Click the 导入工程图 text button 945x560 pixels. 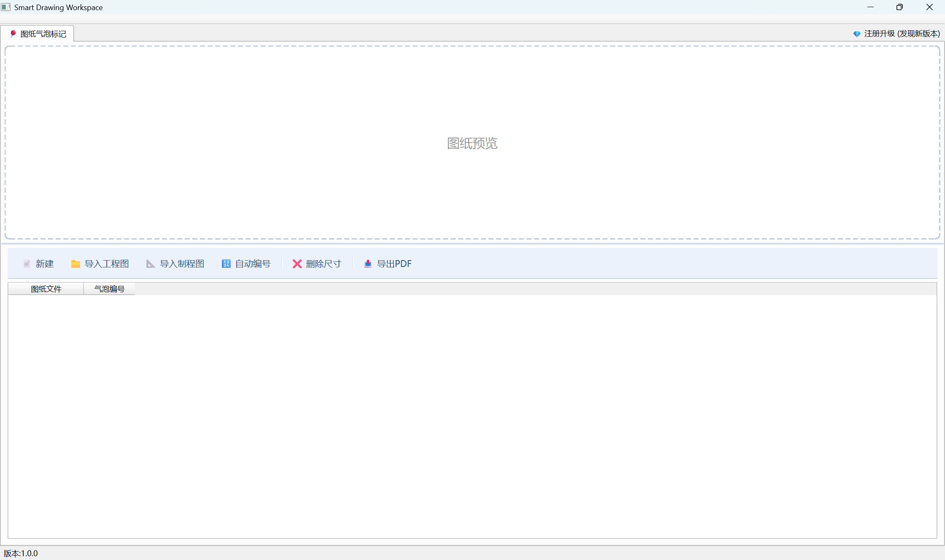pyautogui.click(x=107, y=264)
